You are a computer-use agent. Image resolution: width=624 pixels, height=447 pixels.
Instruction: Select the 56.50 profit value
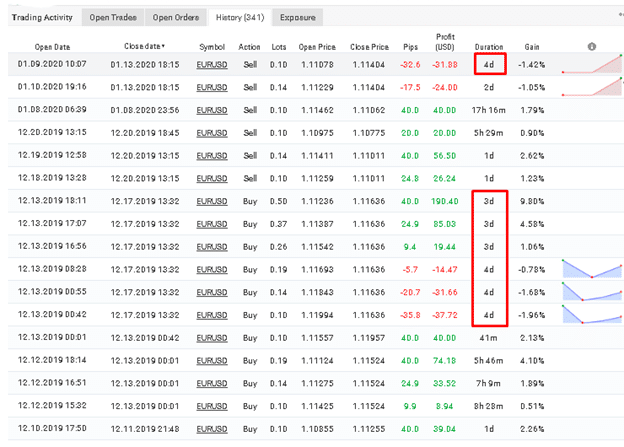445,156
